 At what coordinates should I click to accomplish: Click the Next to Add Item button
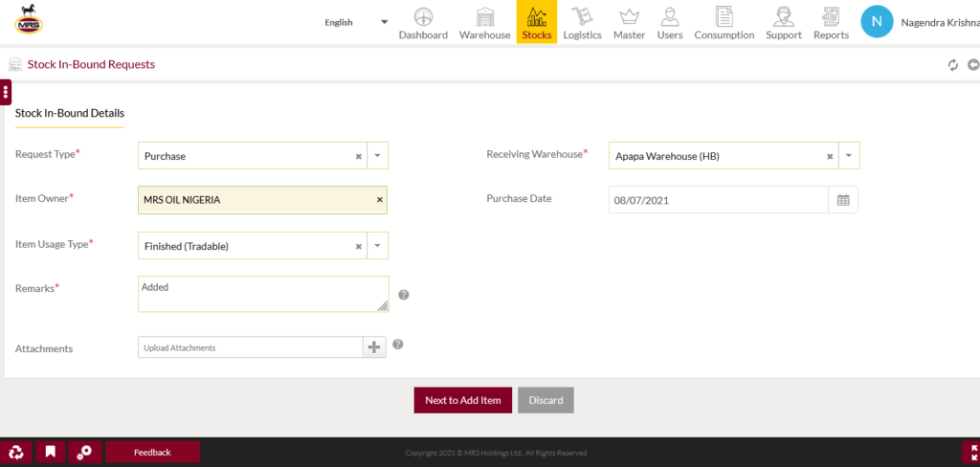(463, 400)
